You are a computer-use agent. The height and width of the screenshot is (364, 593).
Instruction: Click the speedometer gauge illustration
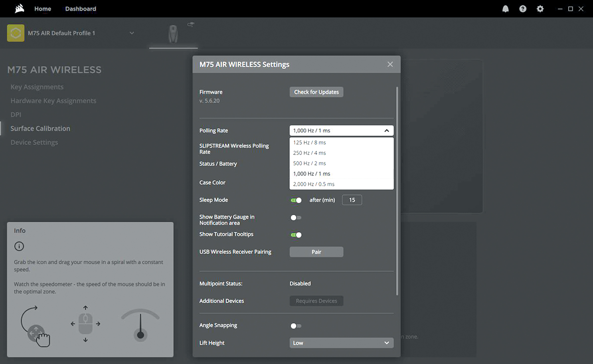click(x=140, y=325)
